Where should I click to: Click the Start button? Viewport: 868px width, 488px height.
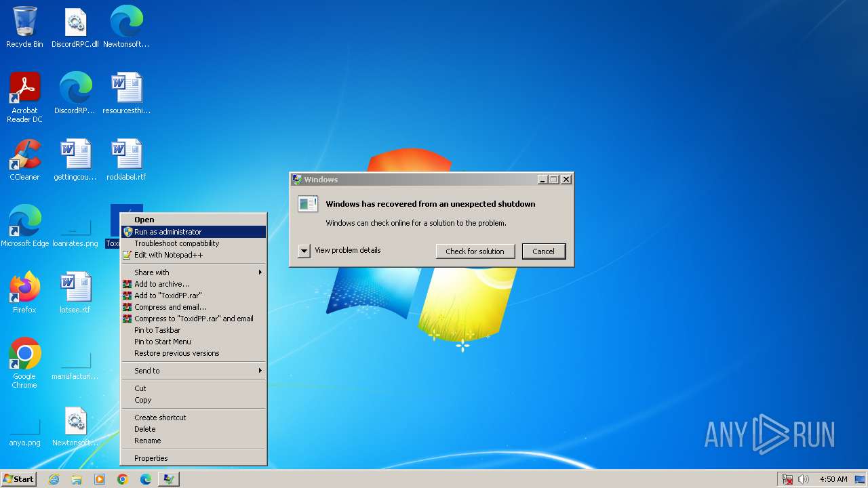point(18,479)
